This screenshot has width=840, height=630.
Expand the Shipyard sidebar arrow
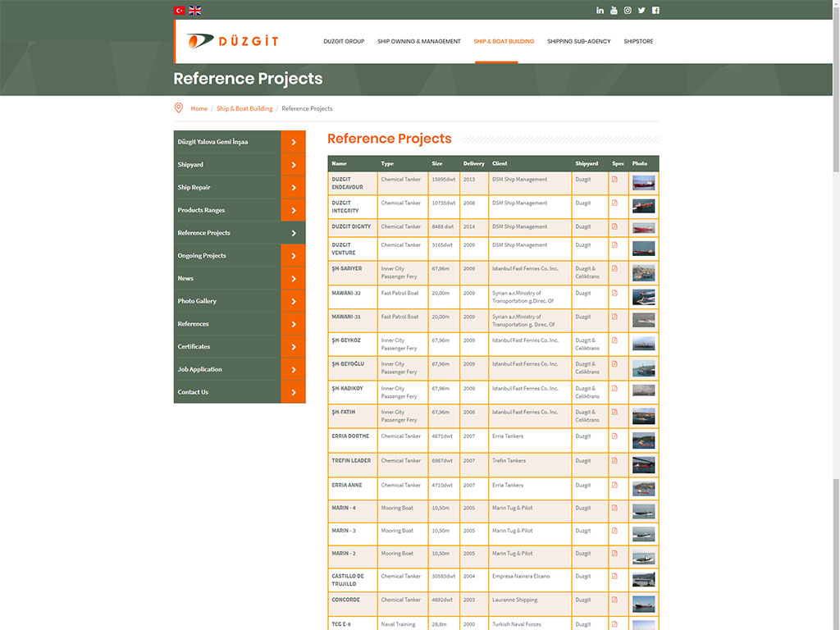[293, 164]
